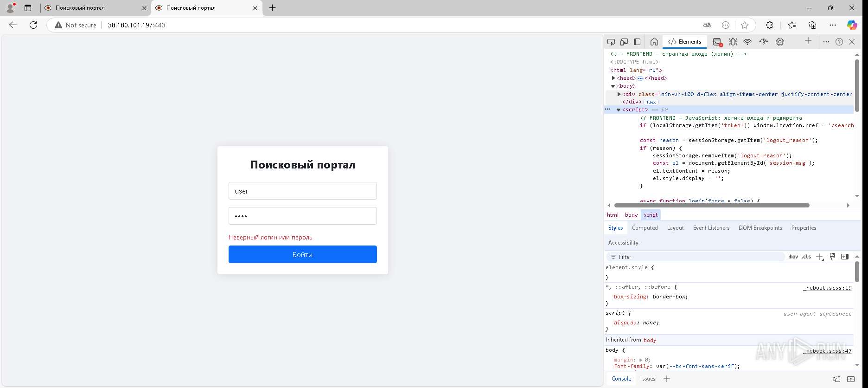The height and width of the screenshot is (388, 868).
Task: Add this page to favorites star
Action: [x=745, y=25]
